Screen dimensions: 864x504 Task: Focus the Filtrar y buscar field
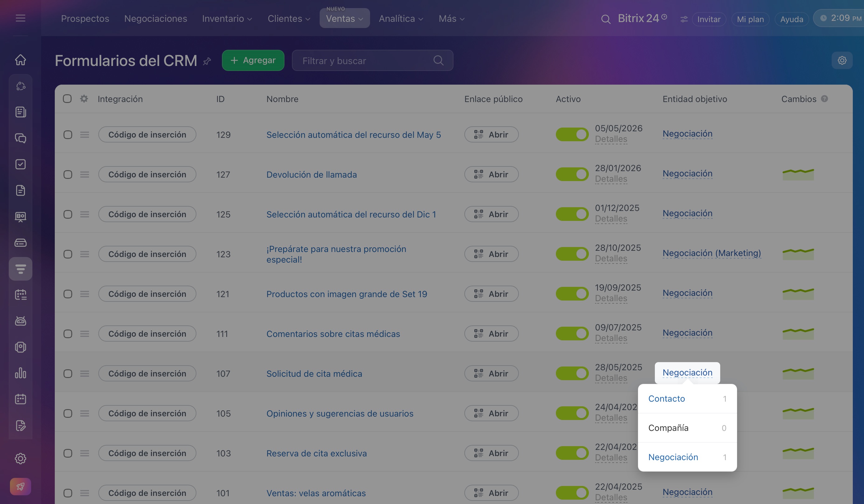(x=372, y=60)
